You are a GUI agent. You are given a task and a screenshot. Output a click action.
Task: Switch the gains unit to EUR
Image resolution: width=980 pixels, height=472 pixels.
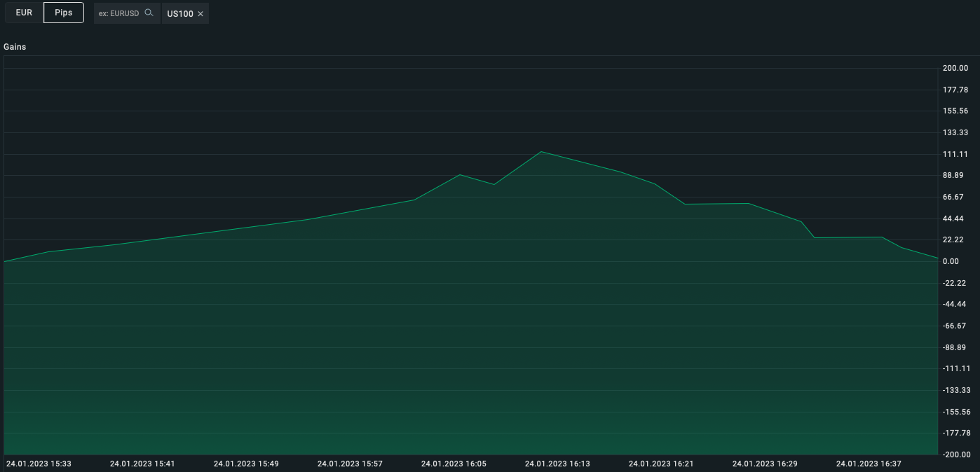[24, 13]
